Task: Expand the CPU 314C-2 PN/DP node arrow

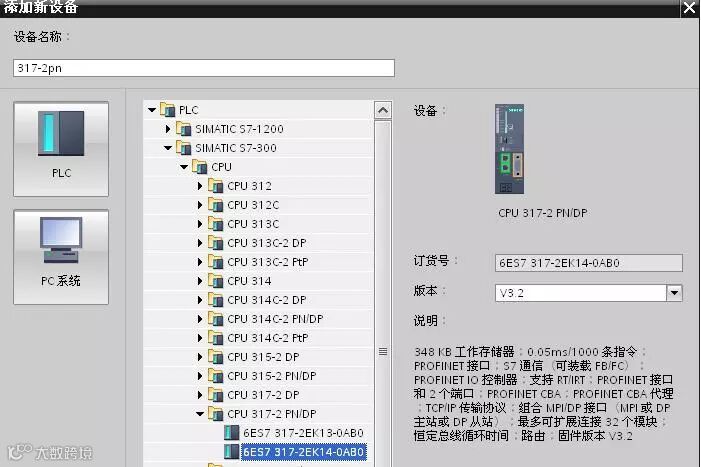Action: [200, 319]
